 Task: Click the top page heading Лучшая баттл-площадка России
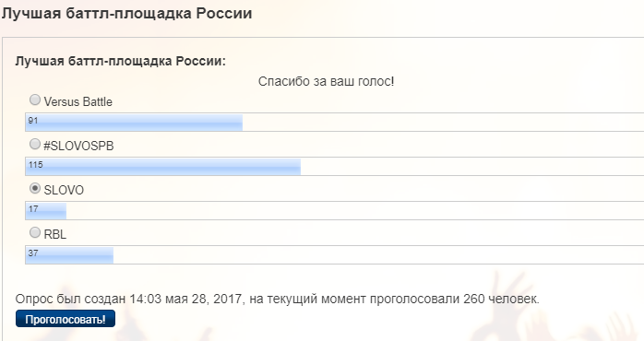click(126, 14)
